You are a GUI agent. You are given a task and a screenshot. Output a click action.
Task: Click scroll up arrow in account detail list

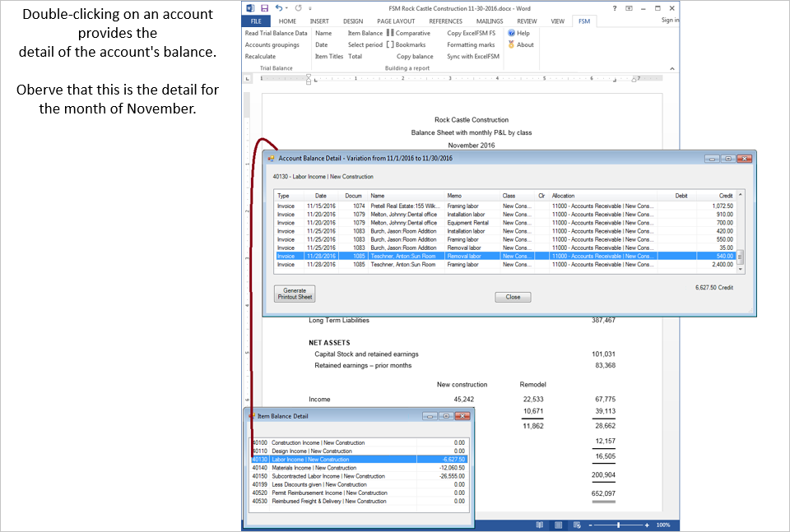(740, 195)
